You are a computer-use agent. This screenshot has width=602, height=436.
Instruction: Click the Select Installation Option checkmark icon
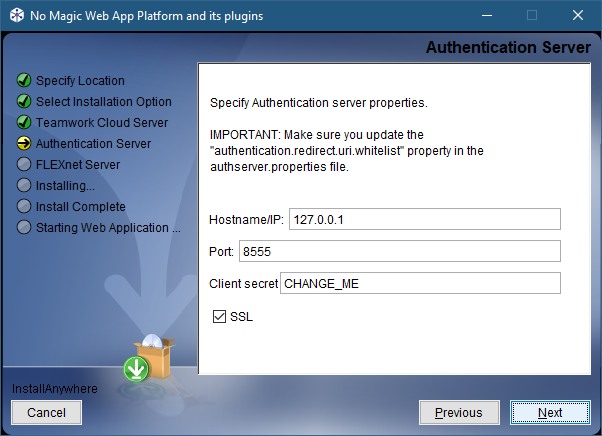tap(24, 101)
